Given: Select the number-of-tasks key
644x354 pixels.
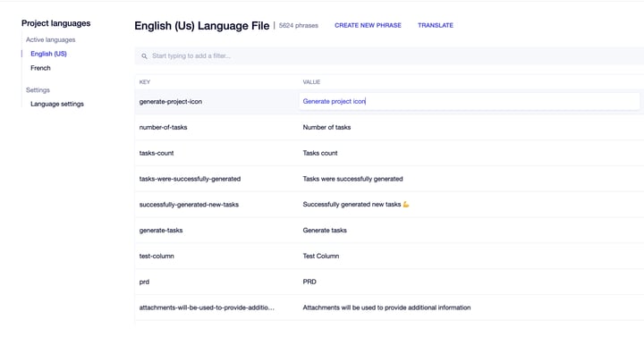Looking at the screenshot, I should click(163, 127).
